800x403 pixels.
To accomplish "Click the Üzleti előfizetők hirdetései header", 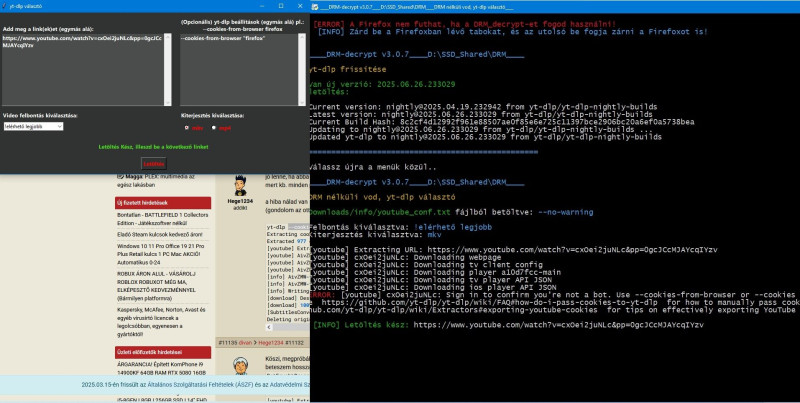I will (x=163, y=352).
